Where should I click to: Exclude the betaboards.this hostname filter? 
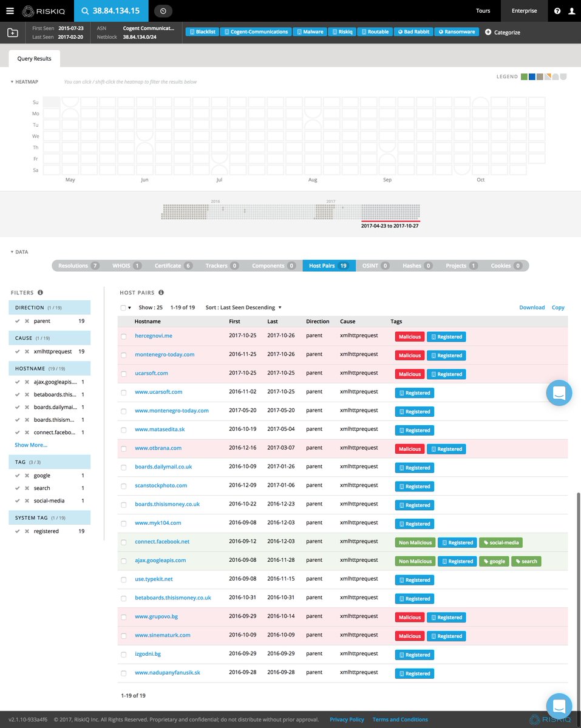pos(27,394)
